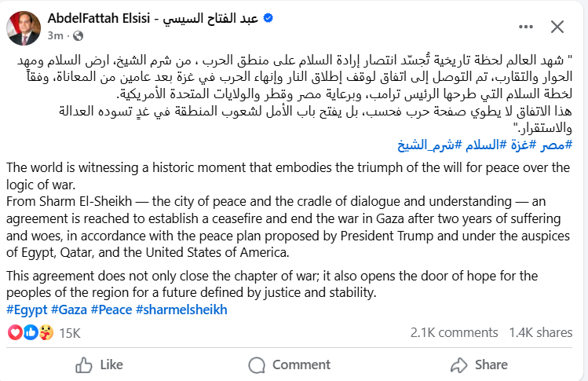The height and width of the screenshot is (381, 588).
Task: Click the heart reaction emoji
Action: 13,332
